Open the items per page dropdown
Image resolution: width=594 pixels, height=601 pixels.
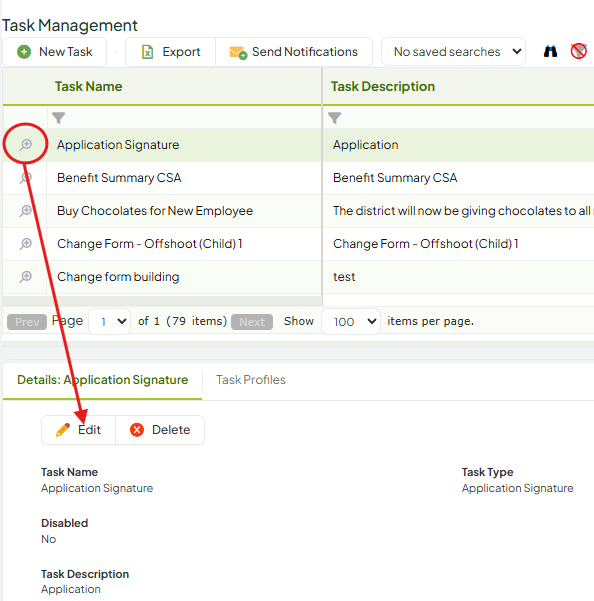(351, 321)
